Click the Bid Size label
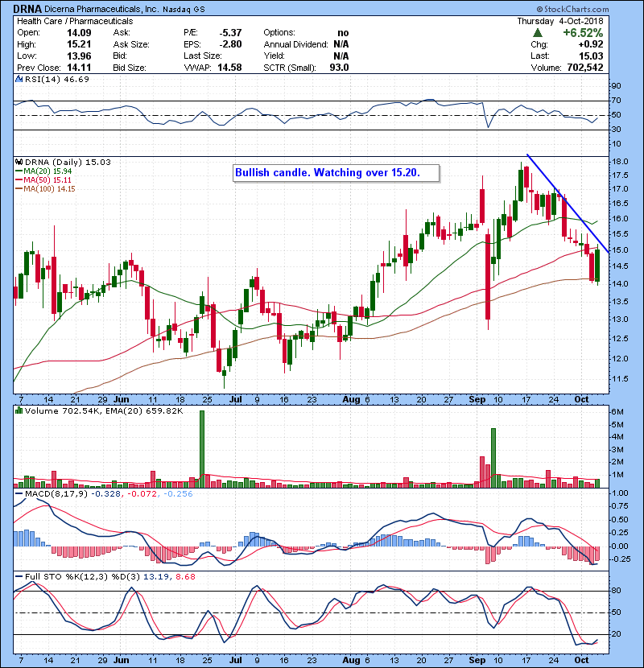This screenshot has height=668, width=644. point(130,68)
